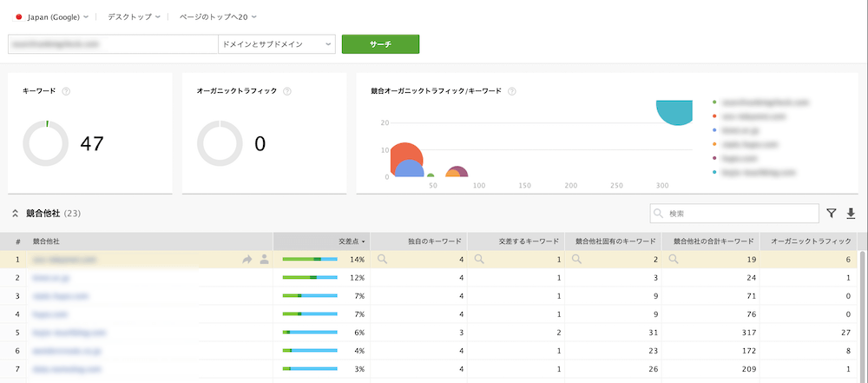
Task: Click the organic traffic value 27
Action: [x=846, y=332]
